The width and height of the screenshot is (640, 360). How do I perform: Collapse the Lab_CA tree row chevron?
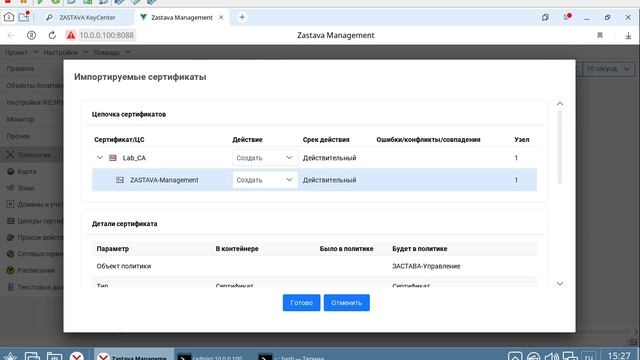click(x=100, y=158)
